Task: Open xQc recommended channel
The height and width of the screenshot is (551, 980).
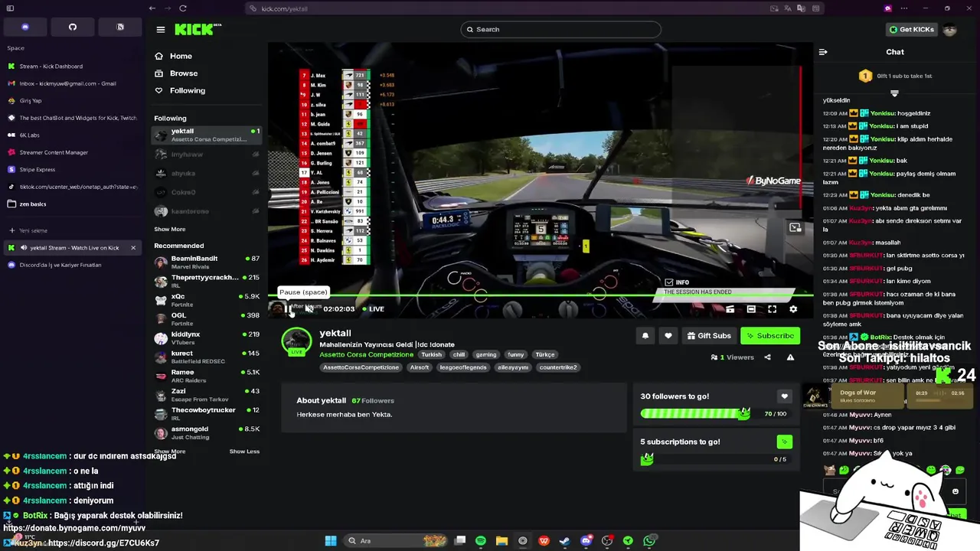Action: (x=207, y=300)
